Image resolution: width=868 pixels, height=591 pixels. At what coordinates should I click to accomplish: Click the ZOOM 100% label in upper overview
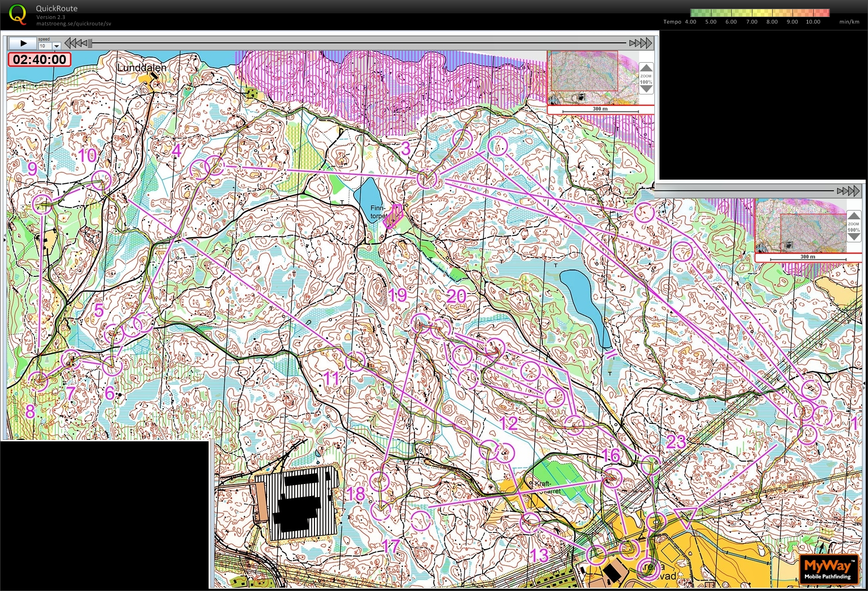coord(646,79)
